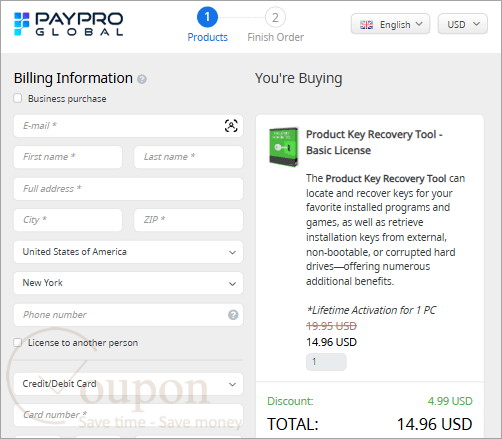This screenshot has width=502, height=439.
Task: Focus the ZIP field
Action: pyautogui.click(x=188, y=220)
